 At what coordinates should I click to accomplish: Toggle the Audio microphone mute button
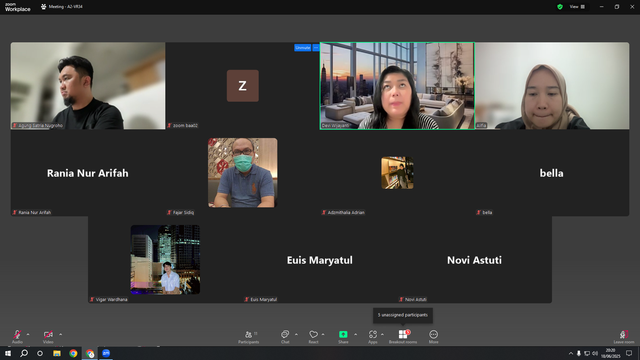(17, 336)
